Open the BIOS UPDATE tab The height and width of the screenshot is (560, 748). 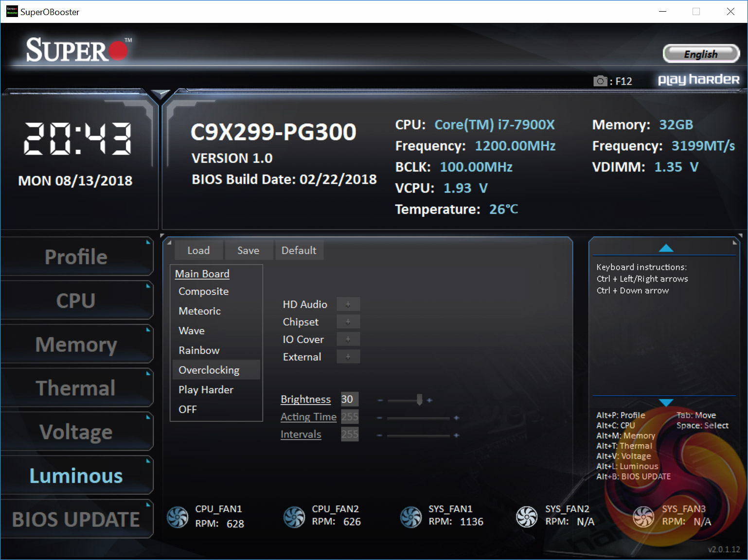[x=76, y=519]
